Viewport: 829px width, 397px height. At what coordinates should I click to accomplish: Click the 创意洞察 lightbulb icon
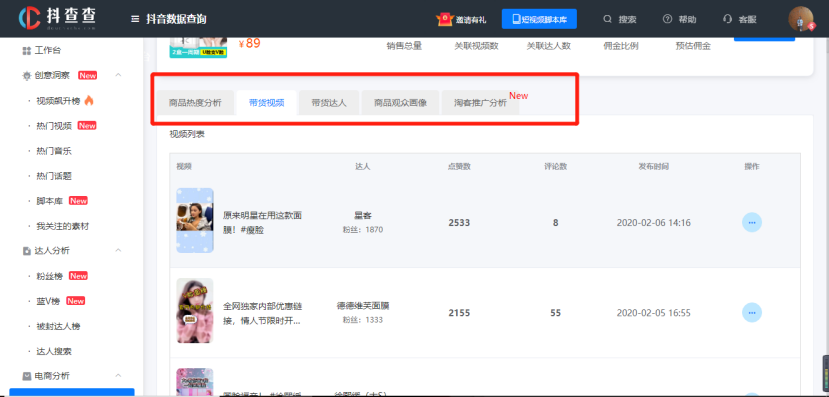(26, 76)
